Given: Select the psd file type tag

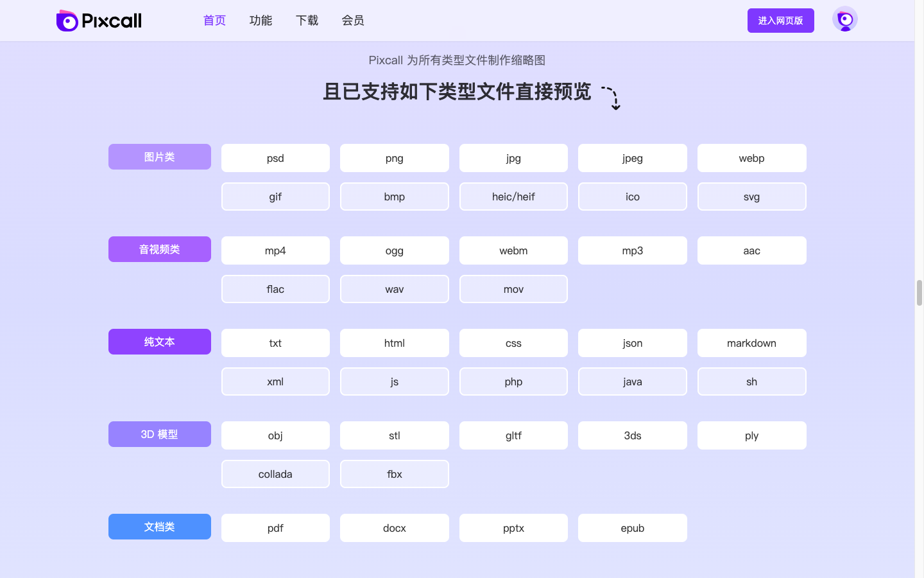Looking at the screenshot, I should pos(275,157).
